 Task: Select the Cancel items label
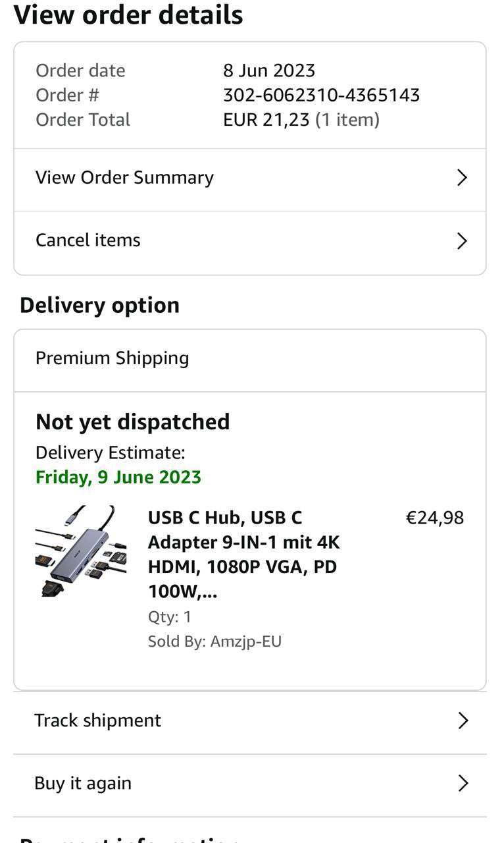tap(88, 240)
